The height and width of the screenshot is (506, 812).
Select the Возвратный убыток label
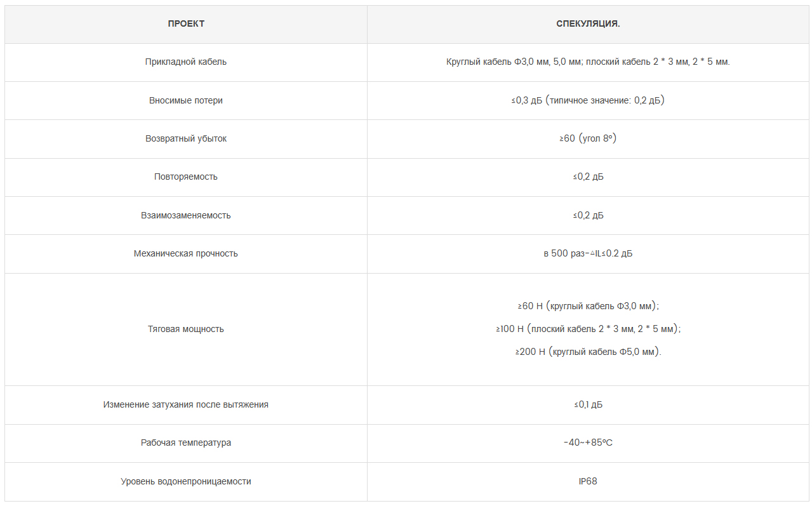pos(186,138)
